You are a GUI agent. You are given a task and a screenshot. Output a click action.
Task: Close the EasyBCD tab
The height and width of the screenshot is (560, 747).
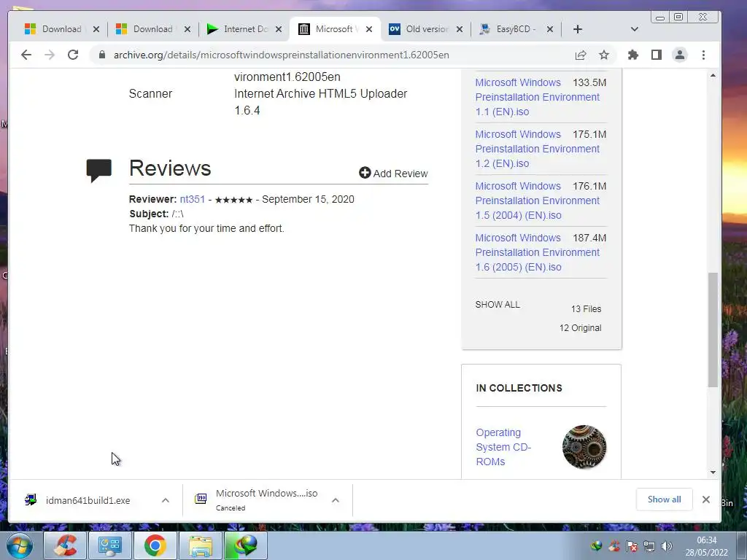click(x=550, y=29)
